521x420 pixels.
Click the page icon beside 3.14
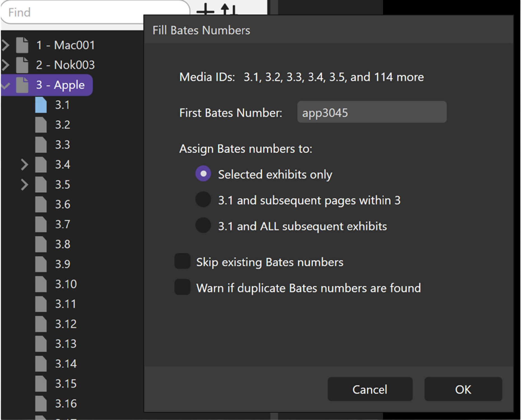(41, 363)
